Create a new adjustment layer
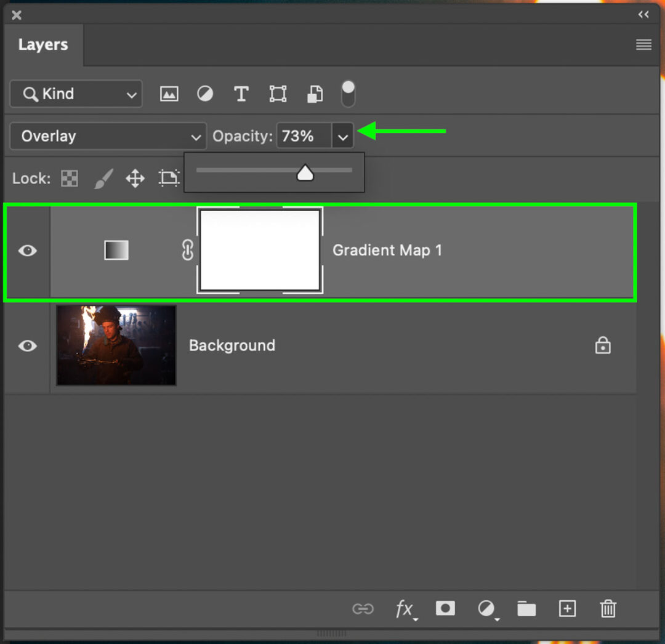The width and height of the screenshot is (665, 644). [x=486, y=609]
